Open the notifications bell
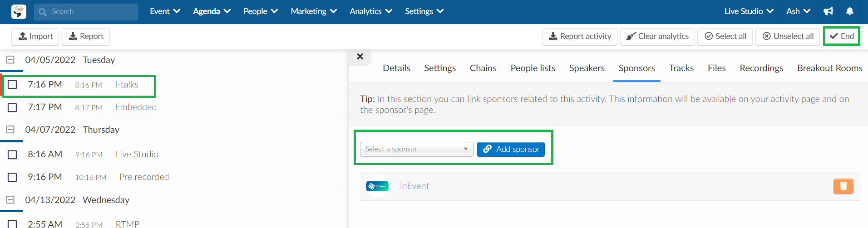Screen dimensions: 868x228 [850, 11]
